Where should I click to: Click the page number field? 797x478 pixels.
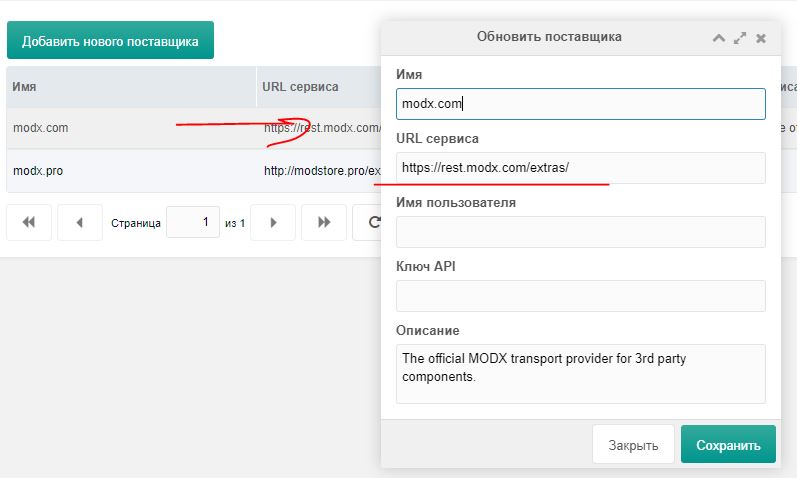[x=193, y=222]
